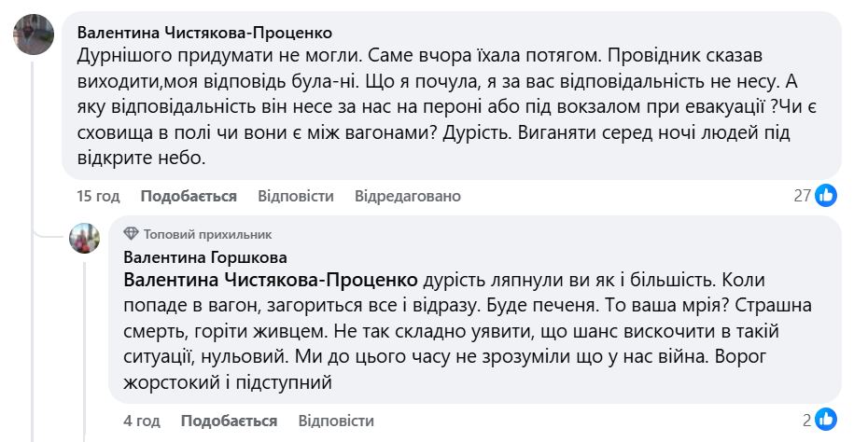
Task: View the reaction count 2 on the reply
Action: (807, 420)
